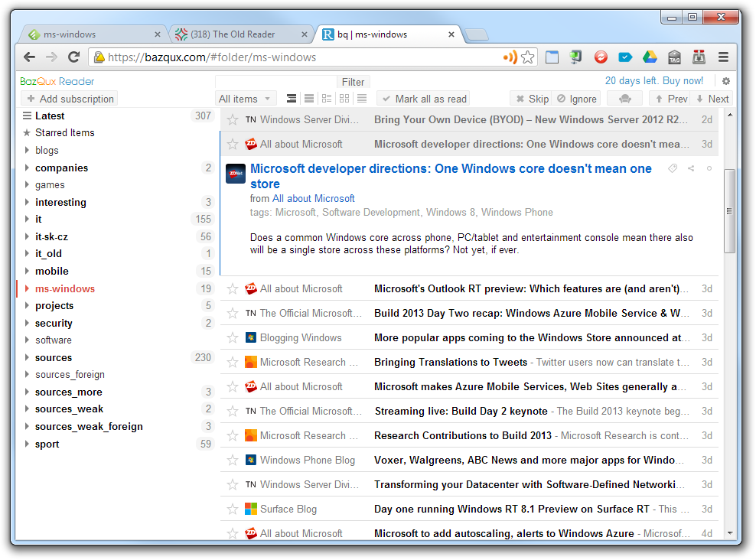Expand the companies folder arrow
The image size is (756, 560).
click(x=27, y=168)
